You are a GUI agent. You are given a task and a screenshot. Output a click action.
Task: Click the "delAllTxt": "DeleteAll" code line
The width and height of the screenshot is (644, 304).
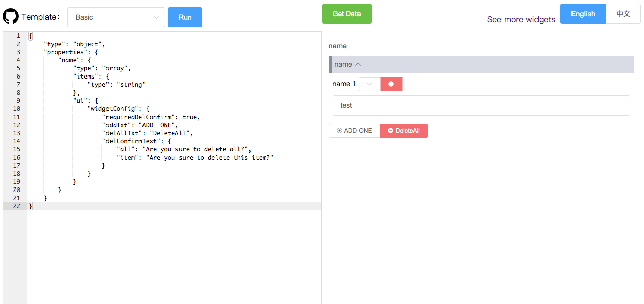click(148, 133)
